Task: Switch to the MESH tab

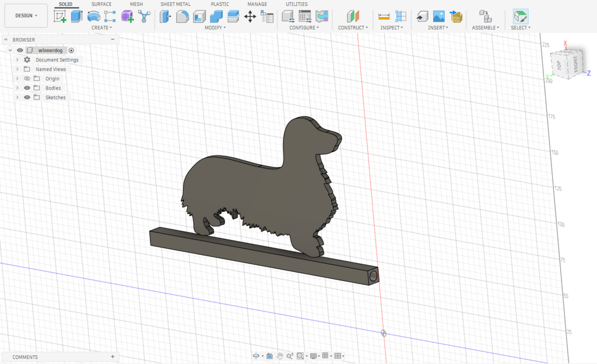Action: pyautogui.click(x=136, y=4)
